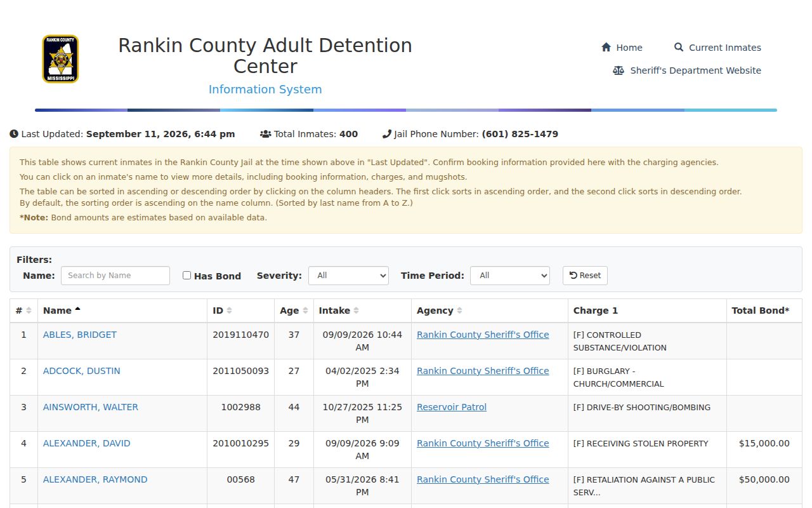The height and width of the screenshot is (508, 812).
Task: Click the $15,000.00 bond amount
Action: 764,443
